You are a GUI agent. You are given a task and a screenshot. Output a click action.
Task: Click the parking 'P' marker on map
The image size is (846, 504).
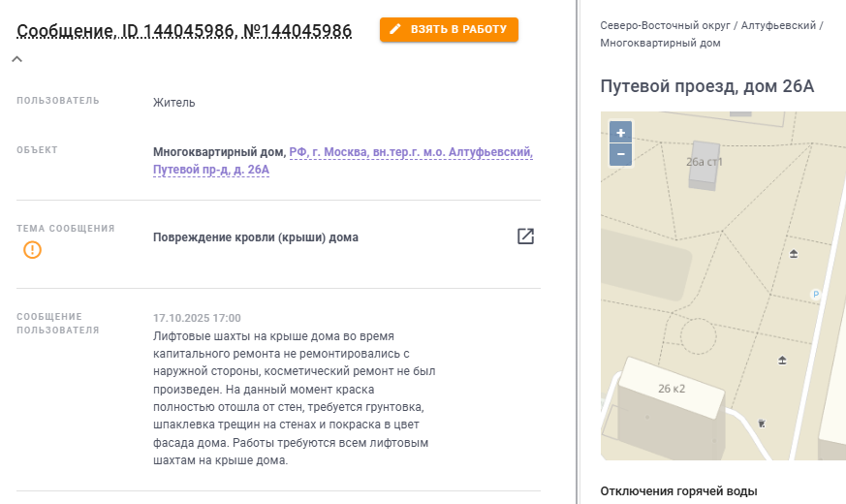[x=816, y=294]
